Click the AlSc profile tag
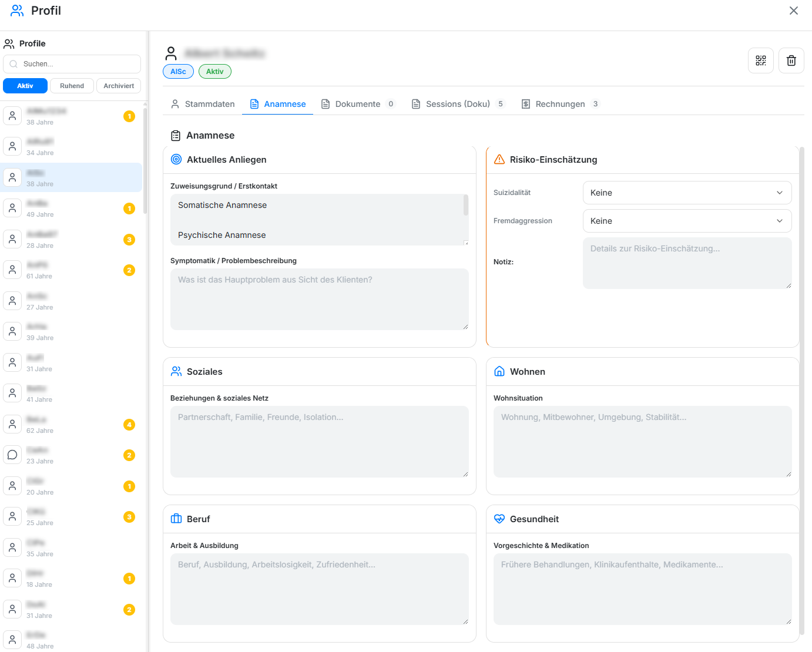This screenshot has height=652, width=812. [178, 72]
